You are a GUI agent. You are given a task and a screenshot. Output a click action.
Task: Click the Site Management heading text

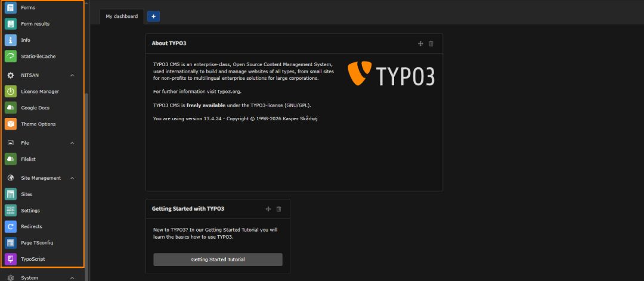coord(41,178)
